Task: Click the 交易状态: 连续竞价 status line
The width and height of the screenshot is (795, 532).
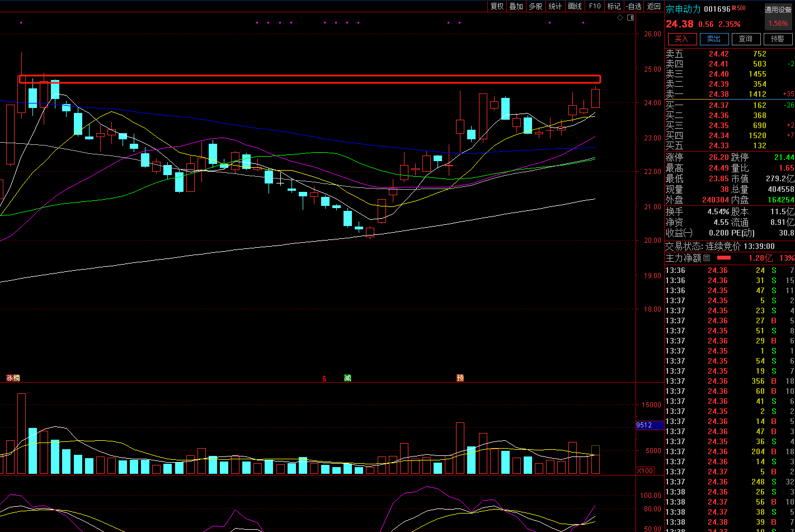Action: click(x=720, y=246)
